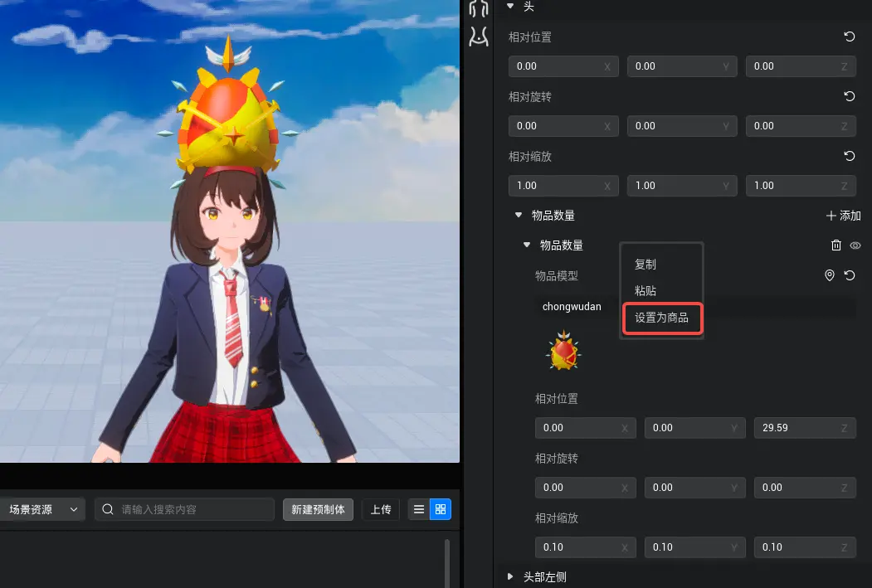Click the item 相对缩放 X field showing 0.10

pyautogui.click(x=586, y=547)
